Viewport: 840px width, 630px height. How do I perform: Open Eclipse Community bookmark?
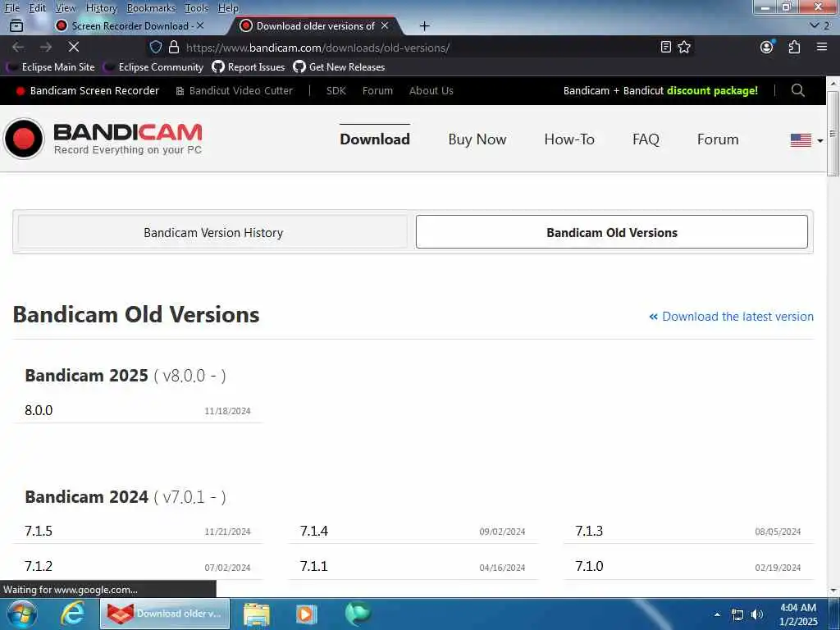pos(153,67)
